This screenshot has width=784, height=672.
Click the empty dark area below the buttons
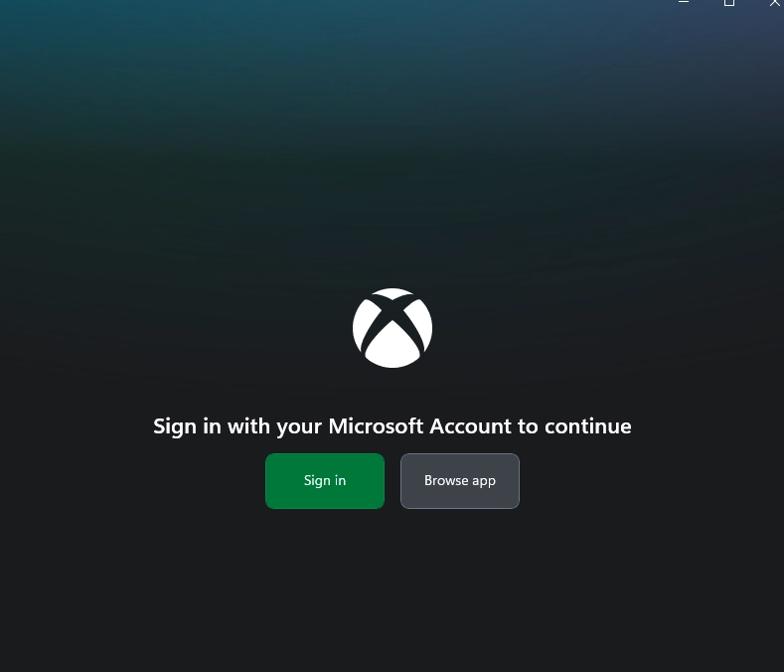[x=392, y=590]
